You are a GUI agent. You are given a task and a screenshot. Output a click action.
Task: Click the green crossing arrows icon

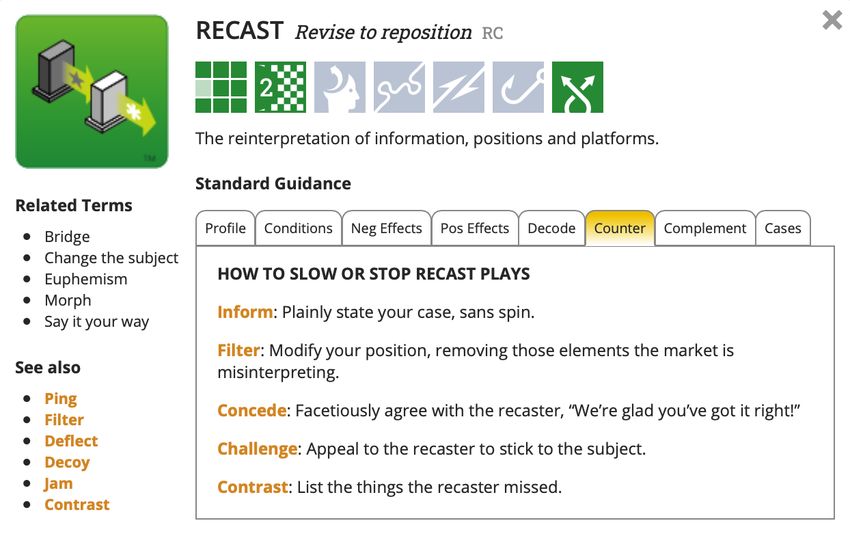[577, 87]
